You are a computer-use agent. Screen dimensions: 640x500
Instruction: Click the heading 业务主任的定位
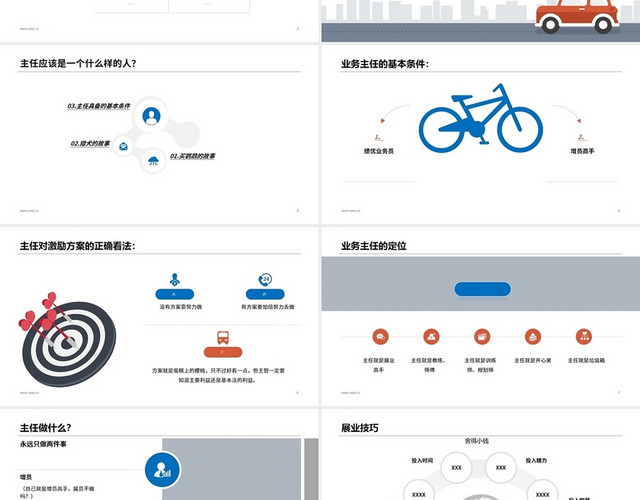373,246
